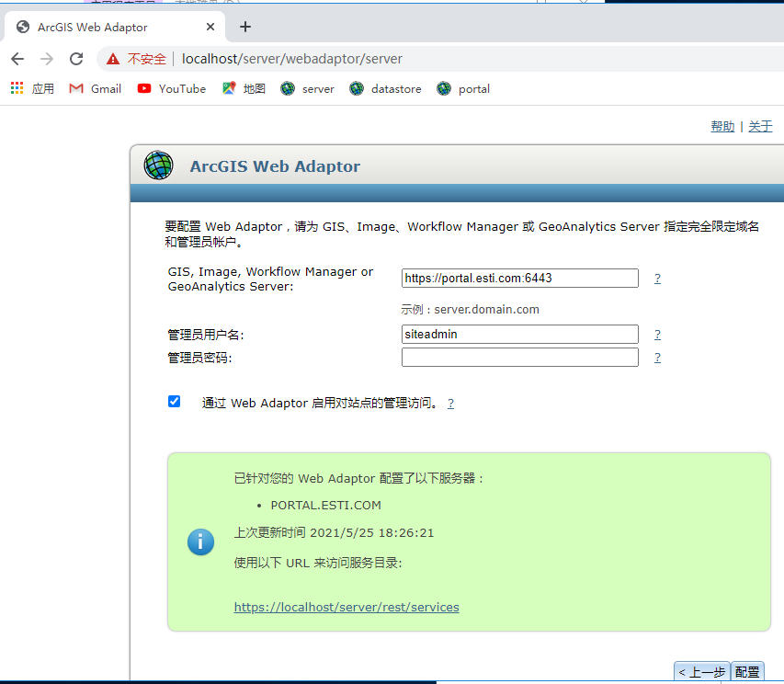The height and width of the screenshot is (684, 784).
Task: Click help mark beside 管理员密码 field
Action: pyautogui.click(x=657, y=357)
